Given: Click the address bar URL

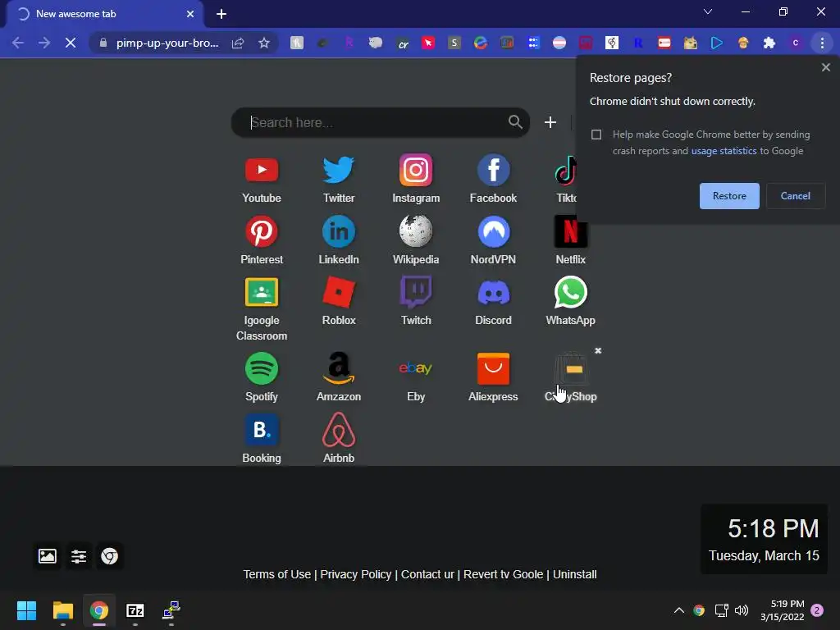Looking at the screenshot, I should coord(167,43).
